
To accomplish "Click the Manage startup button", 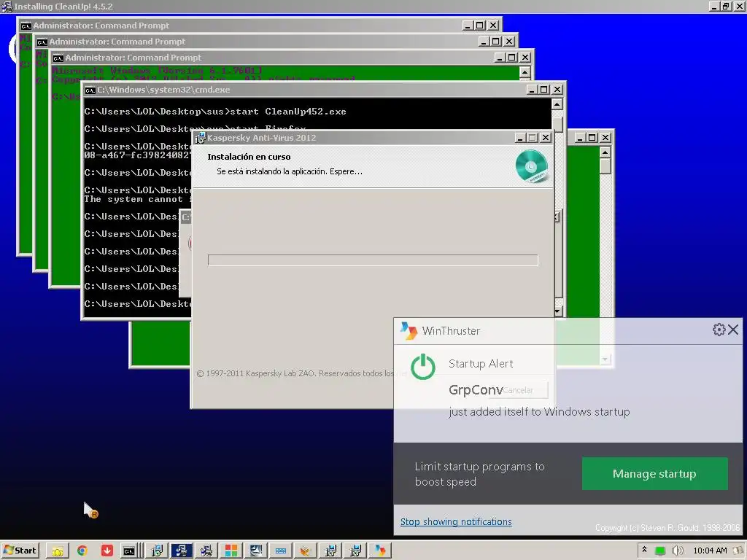I will coord(654,474).
